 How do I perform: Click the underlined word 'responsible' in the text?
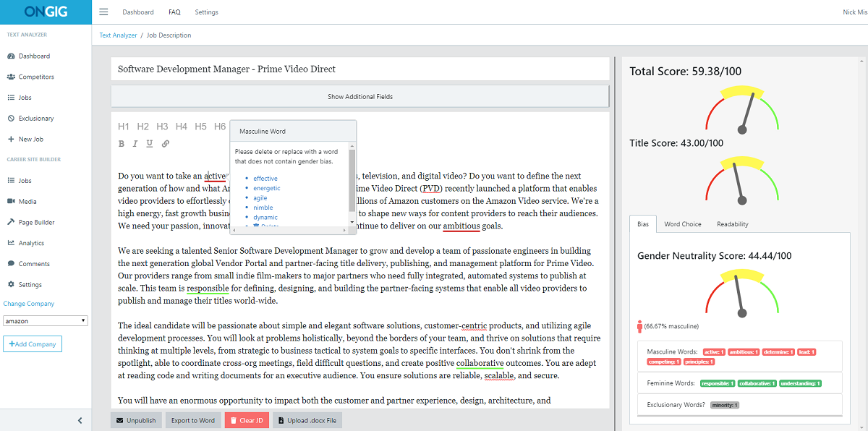point(208,288)
